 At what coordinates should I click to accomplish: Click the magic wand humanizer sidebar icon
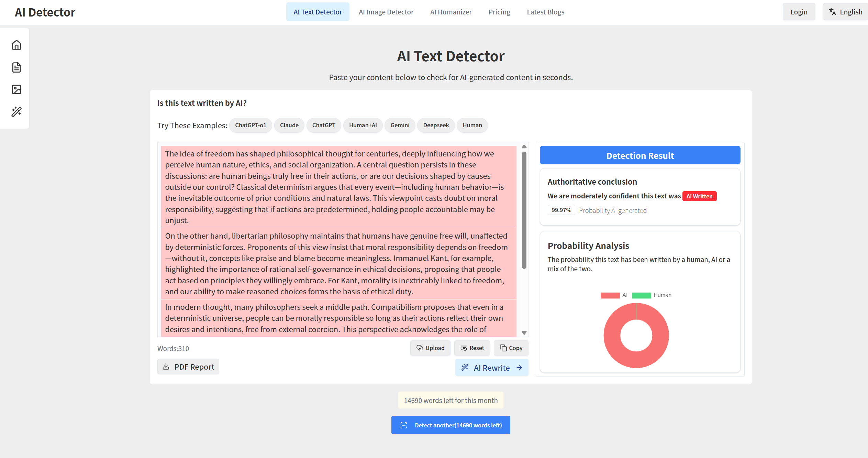coord(16,111)
